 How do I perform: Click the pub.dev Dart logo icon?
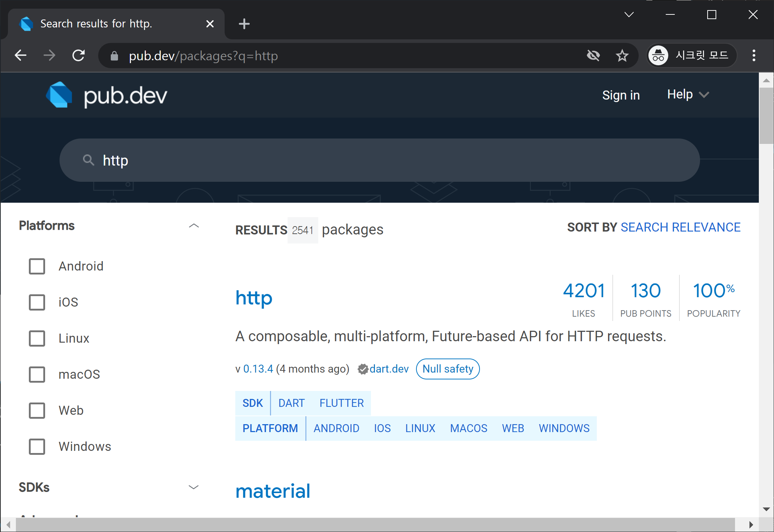[x=59, y=95]
